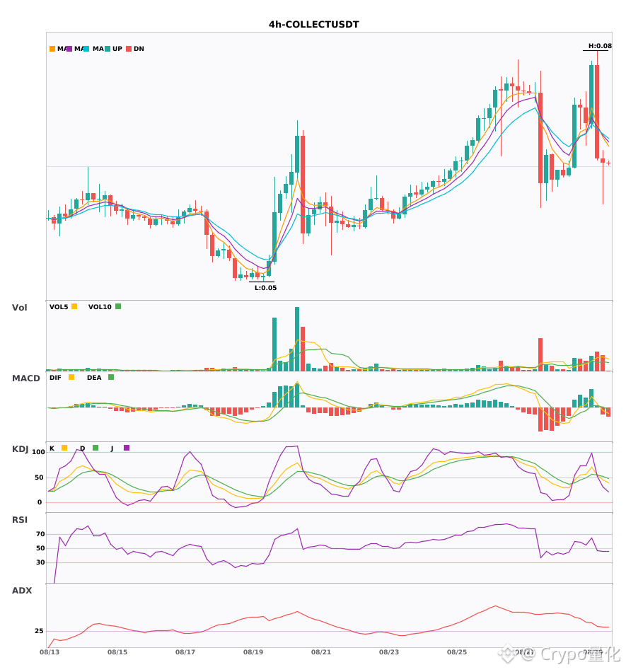Click the H:0.08 high price label
The image size is (626, 672).
point(600,46)
